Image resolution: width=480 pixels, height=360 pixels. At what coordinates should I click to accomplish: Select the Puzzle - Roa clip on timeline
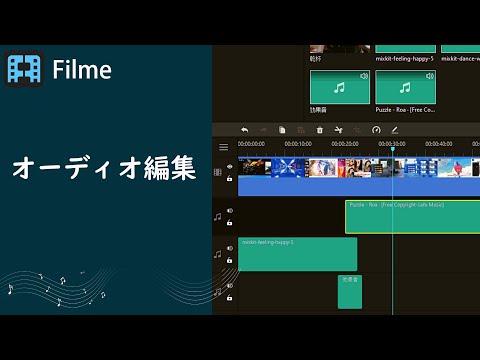point(413,217)
